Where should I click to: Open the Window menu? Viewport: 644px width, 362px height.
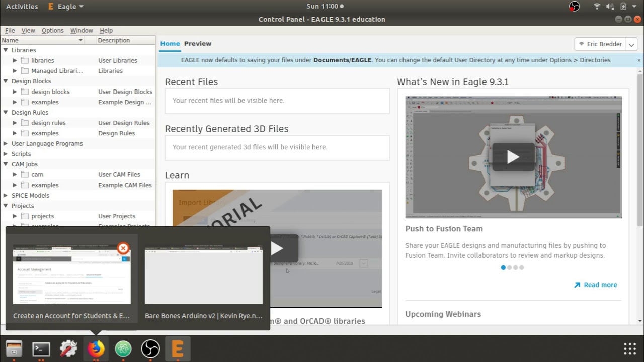tap(82, 30)
